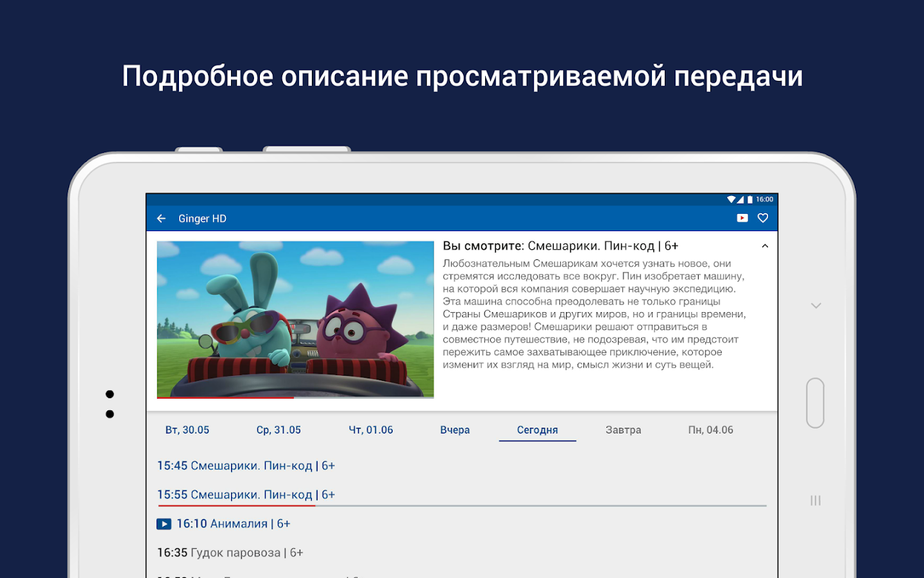Image resolution: width=924 pixels, height=578 pixels.
Task: Click the Вы смотрите: Смешарики. Пин-код heading
Action: [560, 246]
